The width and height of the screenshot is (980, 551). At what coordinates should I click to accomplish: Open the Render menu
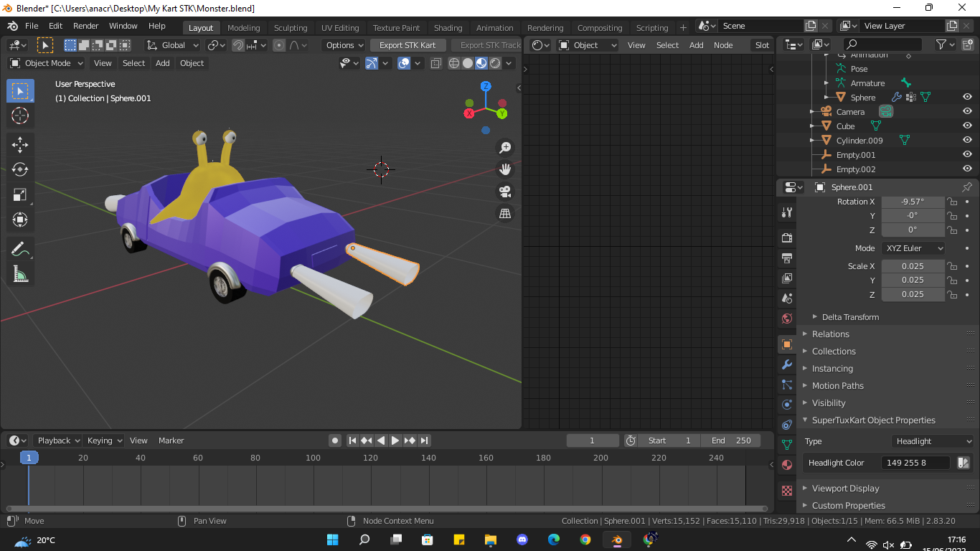point(86,26)
